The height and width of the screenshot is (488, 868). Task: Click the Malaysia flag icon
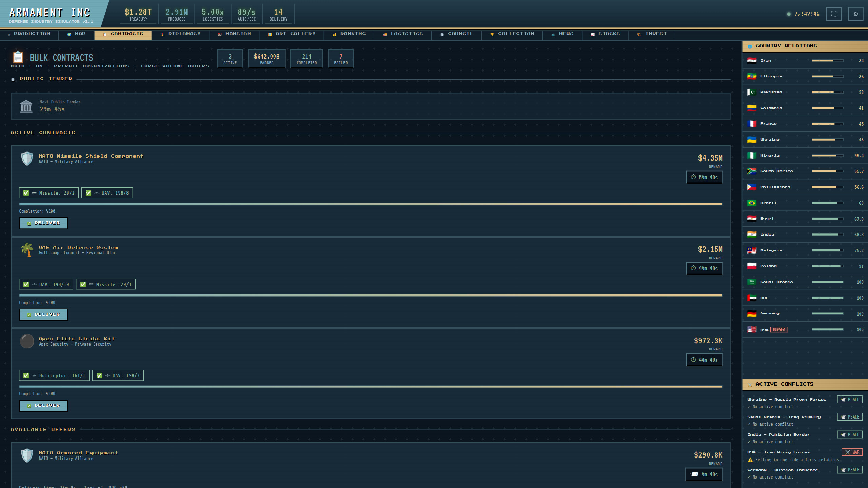click(752, 250)
